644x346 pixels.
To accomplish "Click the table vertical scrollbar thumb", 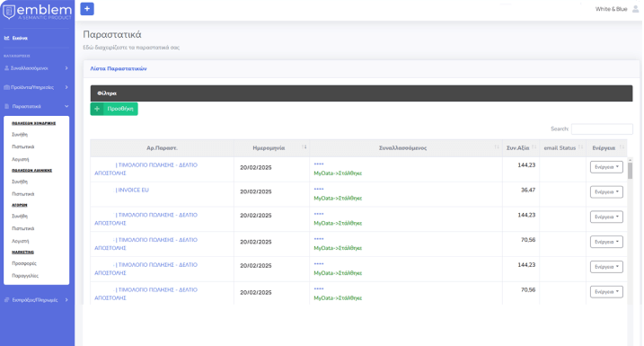I will pos(630,170).
